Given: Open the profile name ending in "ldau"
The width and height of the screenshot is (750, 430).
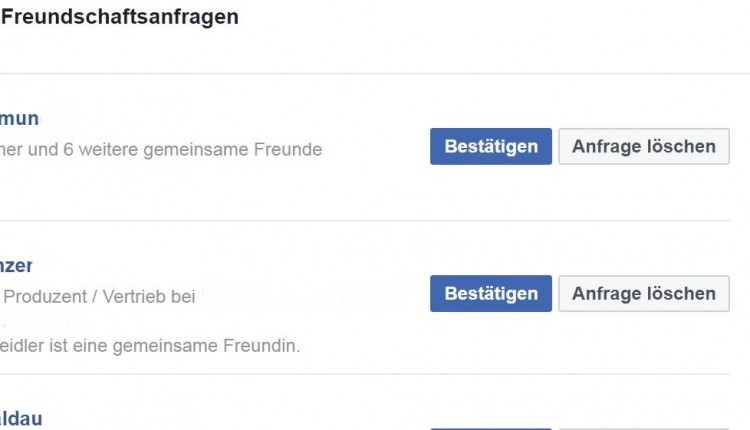Looking at the screenshot, I should tap(21, 419).
